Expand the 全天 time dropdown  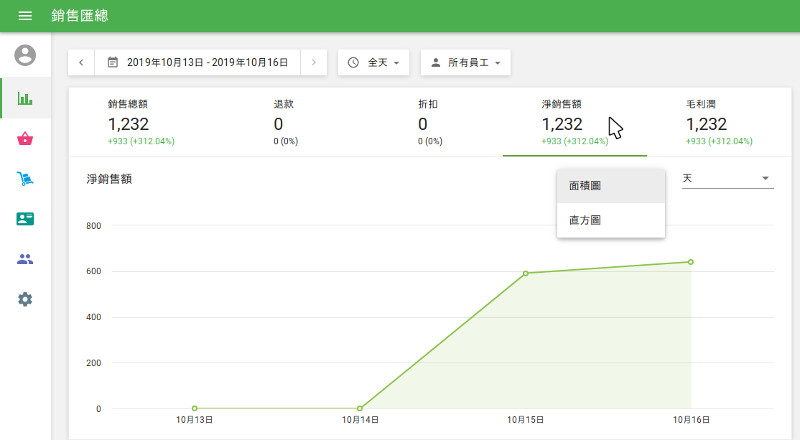coord(374,62)
